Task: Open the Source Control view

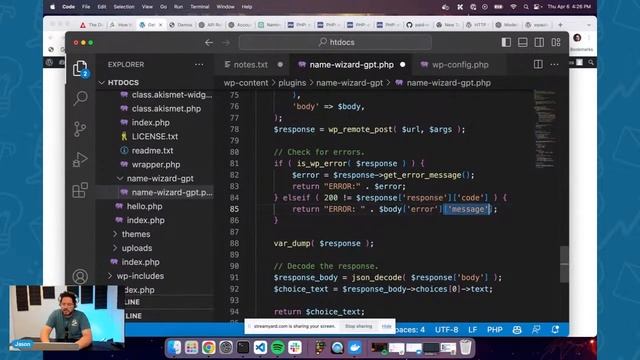Action: [80, 129]
